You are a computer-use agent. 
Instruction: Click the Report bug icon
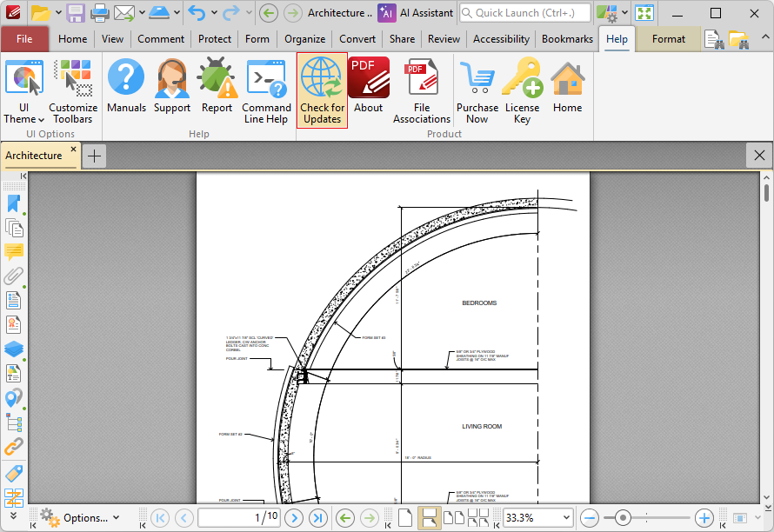pyautogui.click(x=217, y=86)
